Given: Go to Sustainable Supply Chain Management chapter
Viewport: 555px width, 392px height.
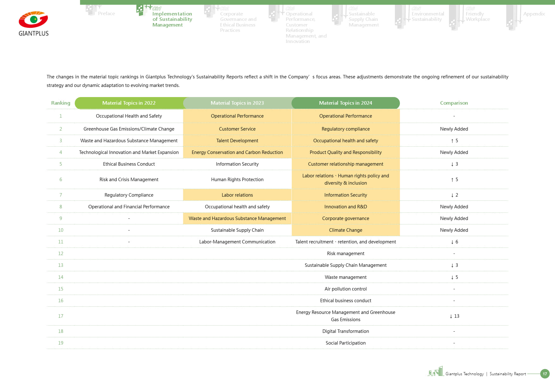Looking at the screenshot, I should pyautogui.click(x=363, y=19).
